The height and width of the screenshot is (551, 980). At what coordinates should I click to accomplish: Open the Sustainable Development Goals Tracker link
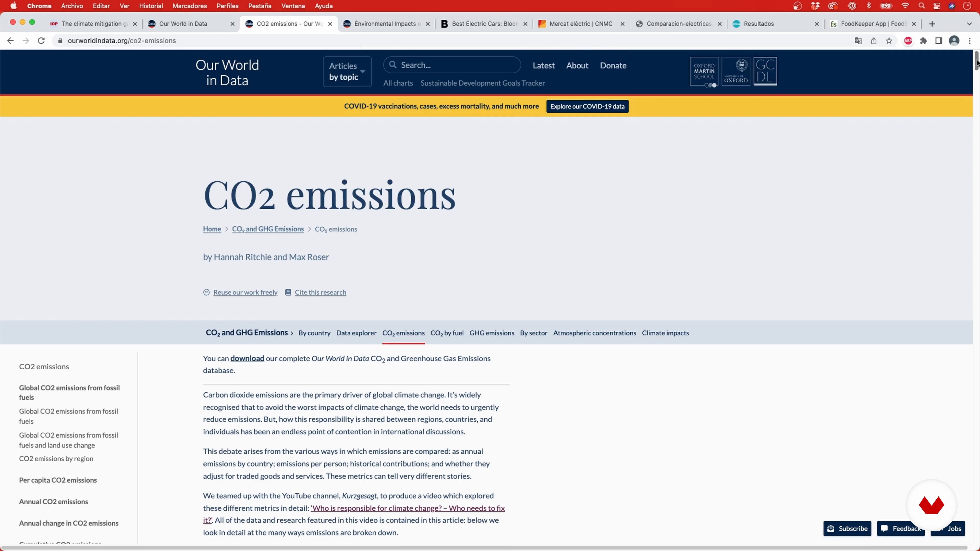pyautogui.click(x=483, y=83)
